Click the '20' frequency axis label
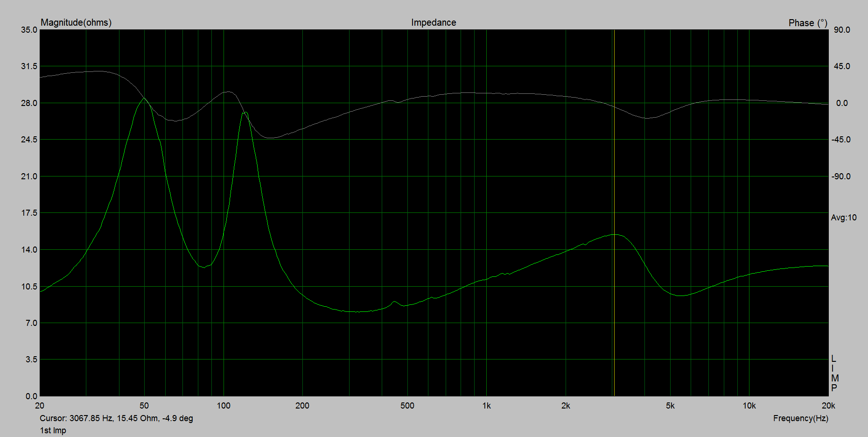 coord(40,406)
